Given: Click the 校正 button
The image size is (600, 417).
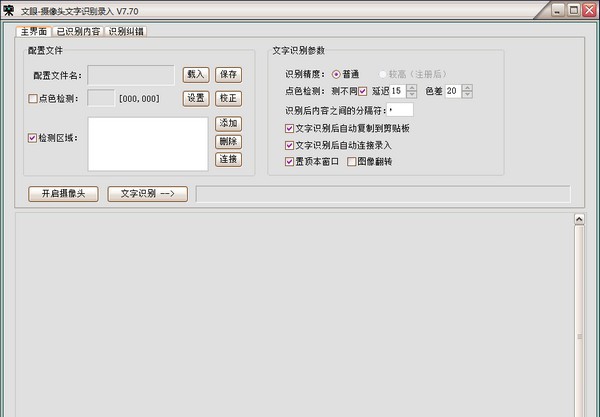Looking at the screenshot, I should [x=228, y=99].
